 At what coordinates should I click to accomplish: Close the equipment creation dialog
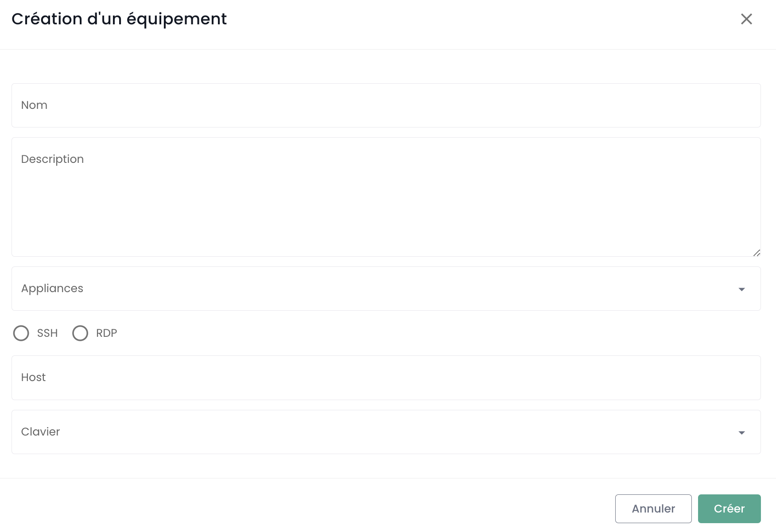pyautogui.click(x=746, y=19)
